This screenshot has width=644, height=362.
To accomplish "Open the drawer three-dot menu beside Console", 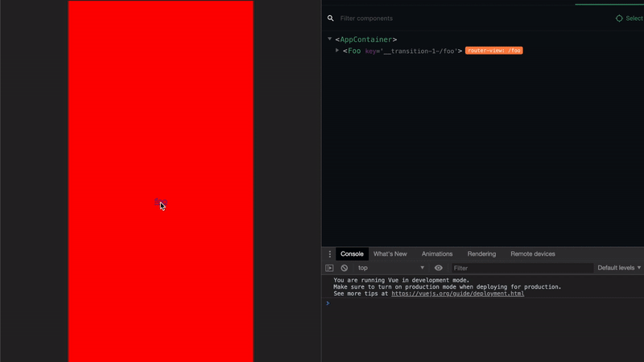I will click(x=329, y=254).
